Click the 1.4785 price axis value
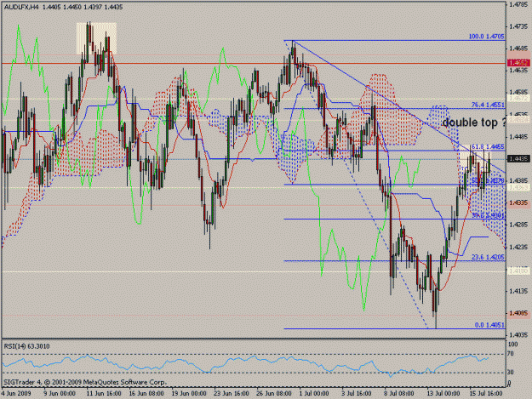This screenshot has height=399, width=532. (518, 5)
